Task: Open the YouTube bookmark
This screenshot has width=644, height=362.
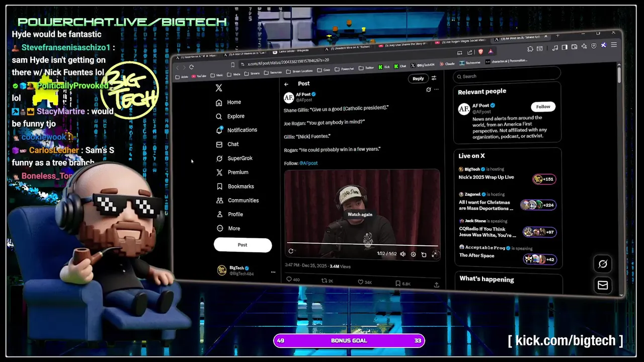Action: 198,76
